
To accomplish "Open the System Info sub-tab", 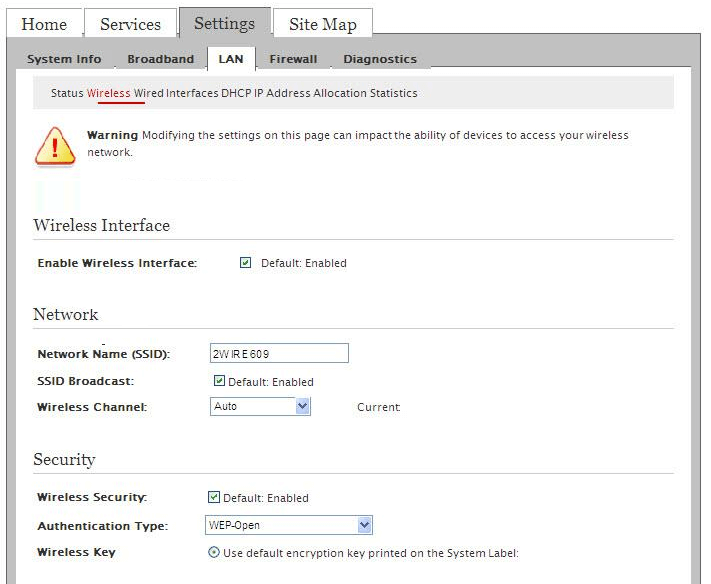I will coord(64,59).
